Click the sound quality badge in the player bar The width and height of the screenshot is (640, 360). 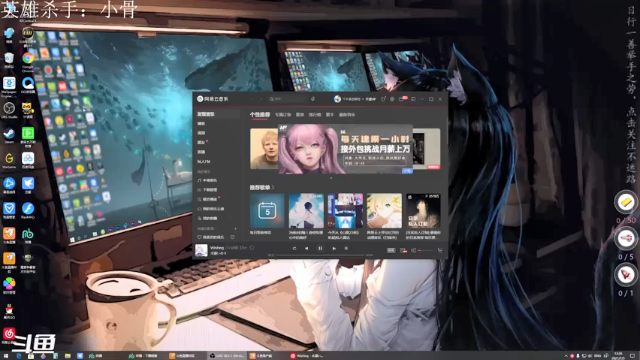(x=391, y=250)
